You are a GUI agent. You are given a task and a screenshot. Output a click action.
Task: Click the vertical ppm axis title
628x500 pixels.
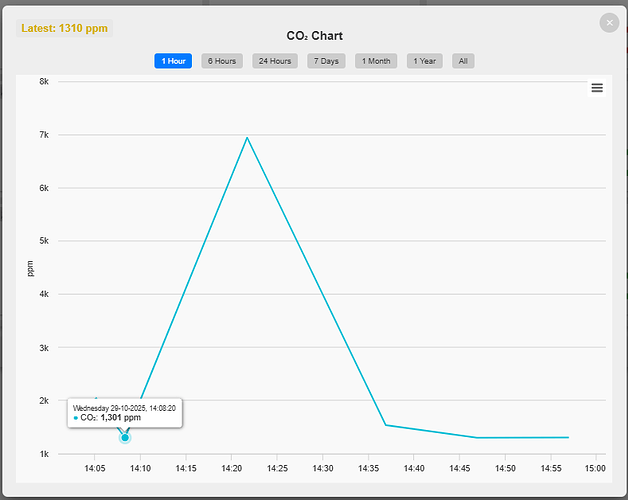(x=30, y=267)
